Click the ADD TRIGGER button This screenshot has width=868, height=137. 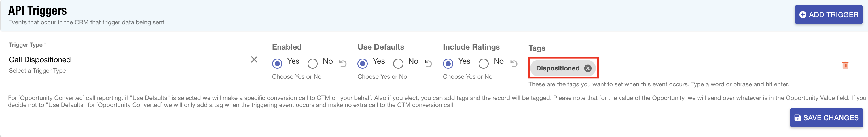(x=829, y=15)
